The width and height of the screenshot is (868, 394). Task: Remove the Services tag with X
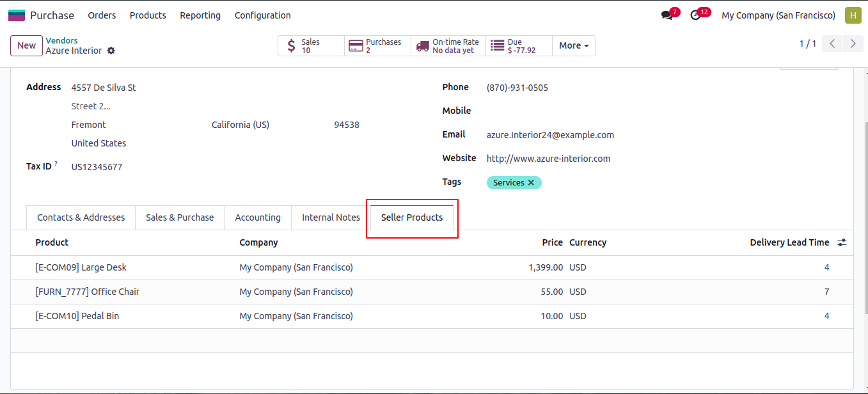tap(531, 183)
